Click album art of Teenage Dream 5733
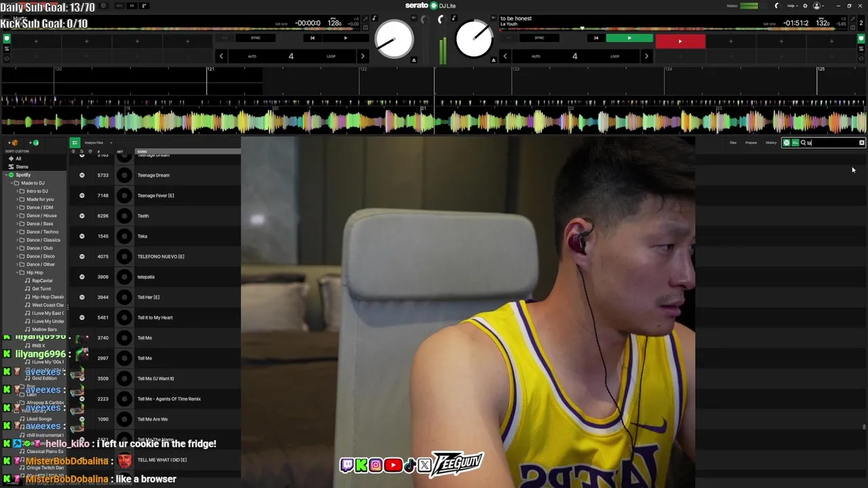The height and width of the screenshot is (488, 868). point(124,175)
